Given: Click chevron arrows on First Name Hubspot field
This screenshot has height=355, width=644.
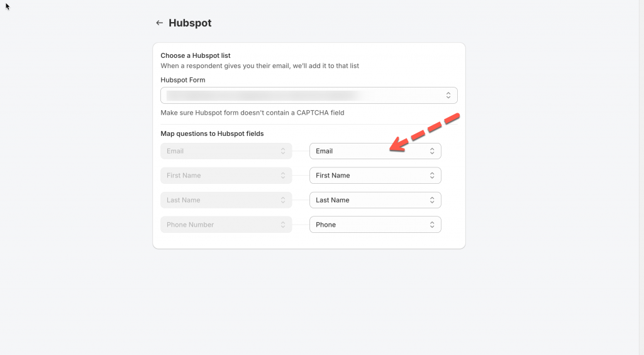Looking at the screenshot, I should click(432, 176).
